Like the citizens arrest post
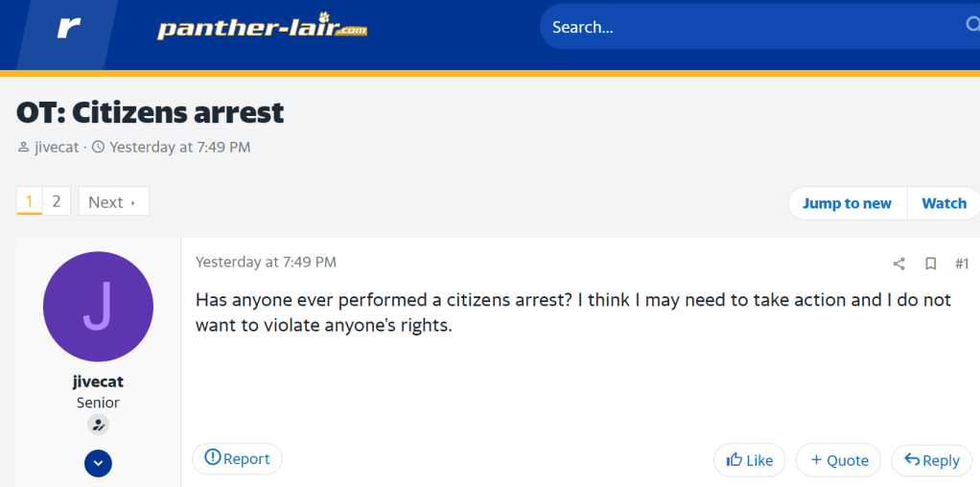The height and width of the screenshot is (487, 980). 750,460
